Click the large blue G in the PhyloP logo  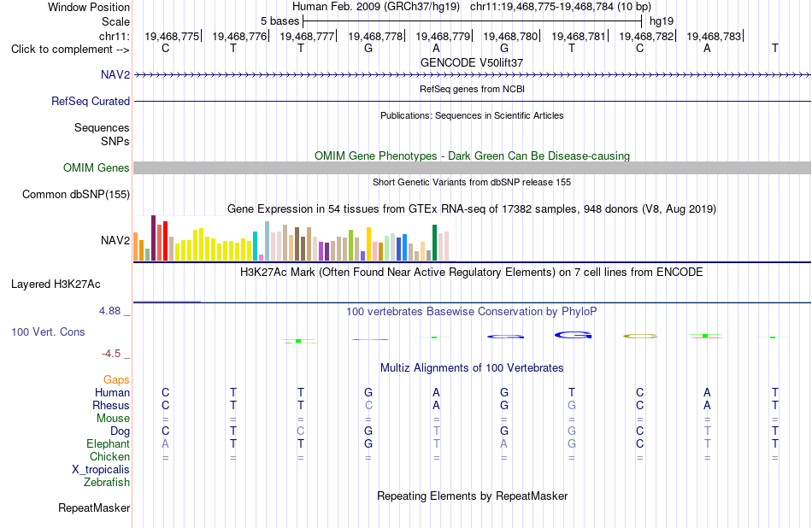573,336
